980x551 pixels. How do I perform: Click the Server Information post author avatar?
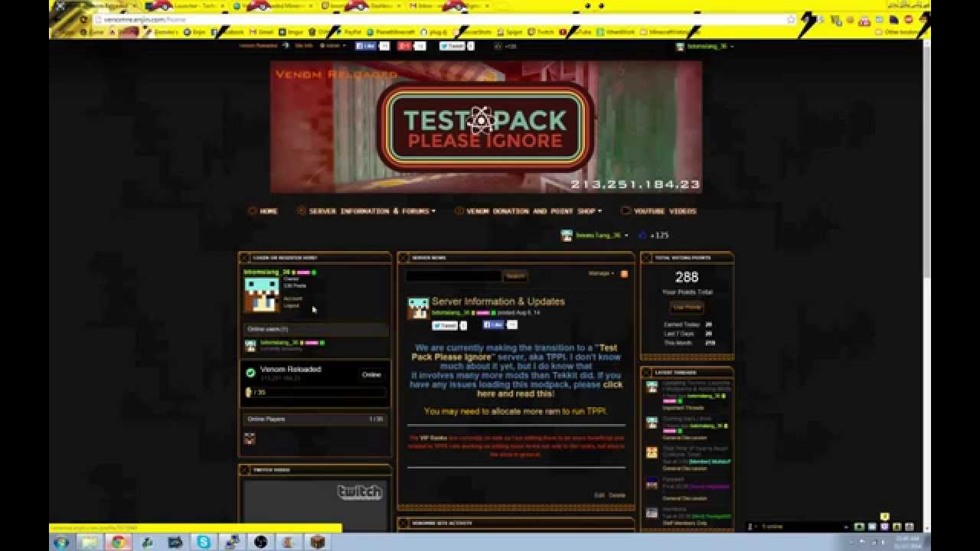[x=418, y=308]
